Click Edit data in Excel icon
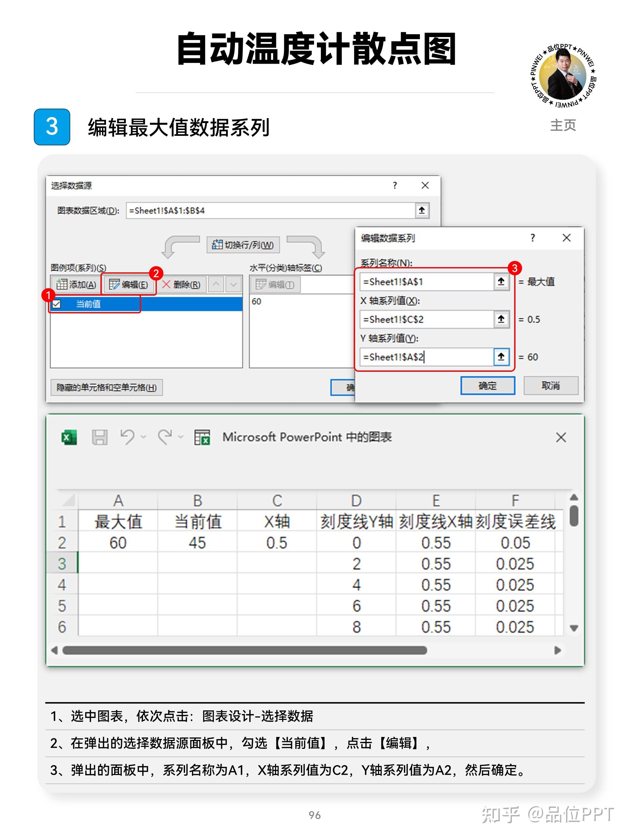 [202, 437]
